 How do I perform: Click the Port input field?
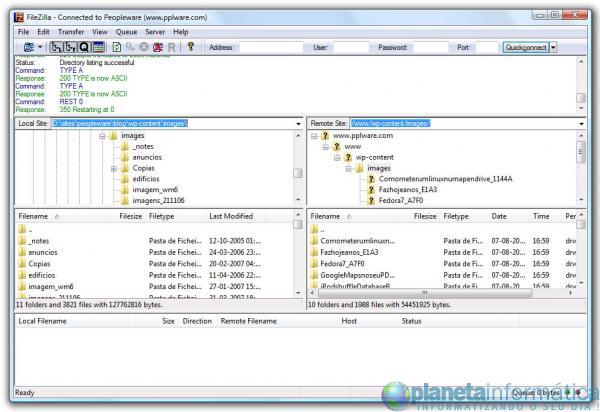pos(487,47)
